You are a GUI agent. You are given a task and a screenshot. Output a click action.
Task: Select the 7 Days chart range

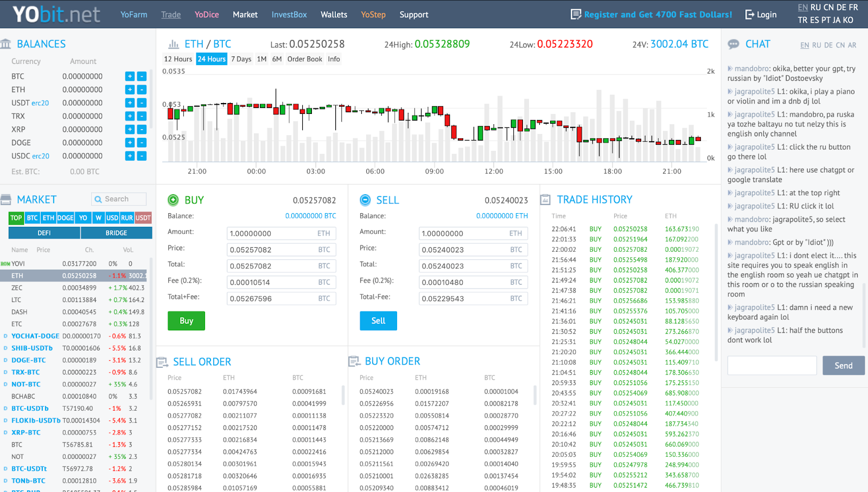241,59
